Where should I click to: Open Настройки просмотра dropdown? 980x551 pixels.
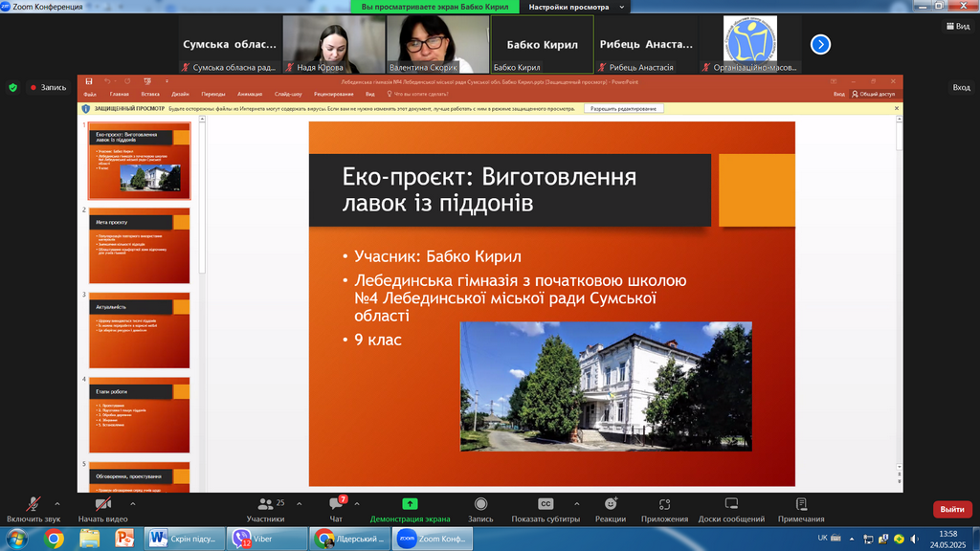coord(576,7)
